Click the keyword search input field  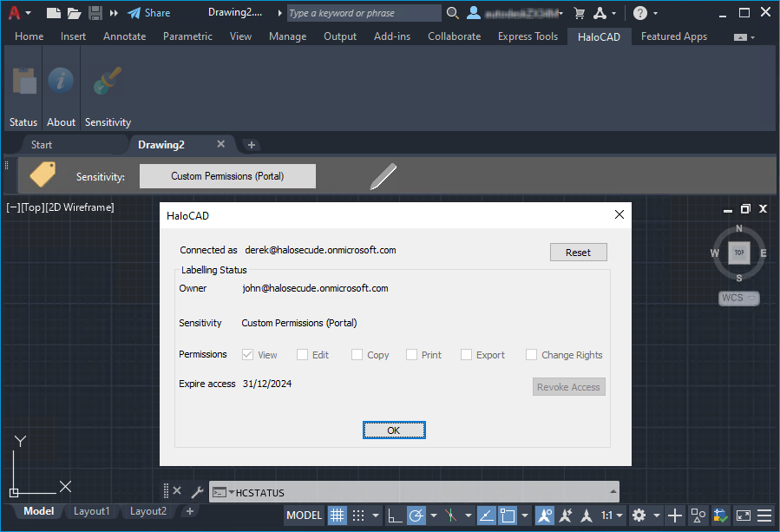pyautogui.click(x=364, y=13)
